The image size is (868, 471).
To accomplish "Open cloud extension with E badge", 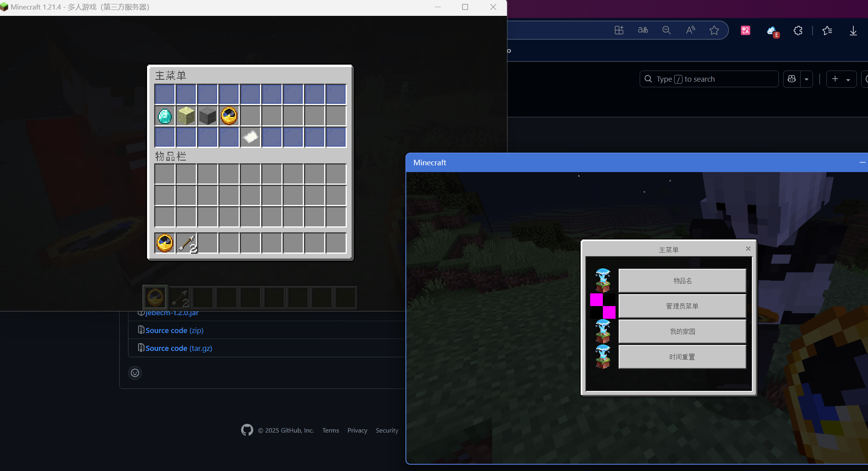I will pos(772,31).
